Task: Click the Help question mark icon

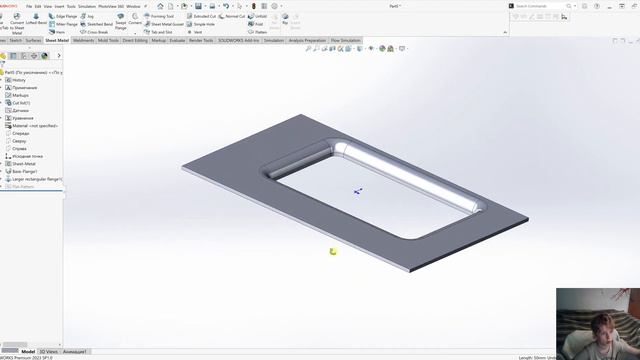Action: tap(597, 6)
